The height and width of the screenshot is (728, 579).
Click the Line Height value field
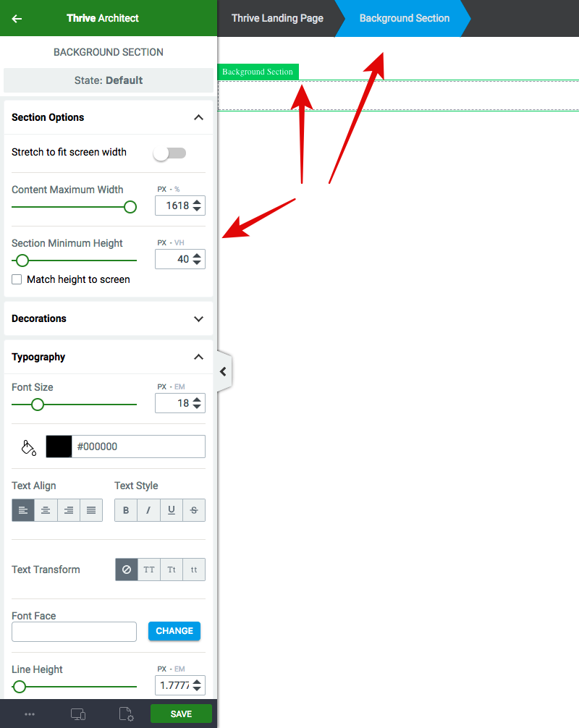(174, 685)
